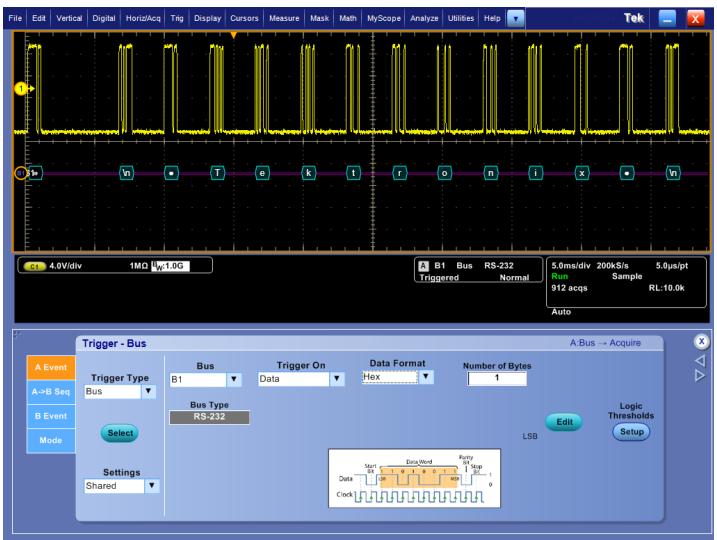Switch to the A->B Seq tab

click(51, 392)
